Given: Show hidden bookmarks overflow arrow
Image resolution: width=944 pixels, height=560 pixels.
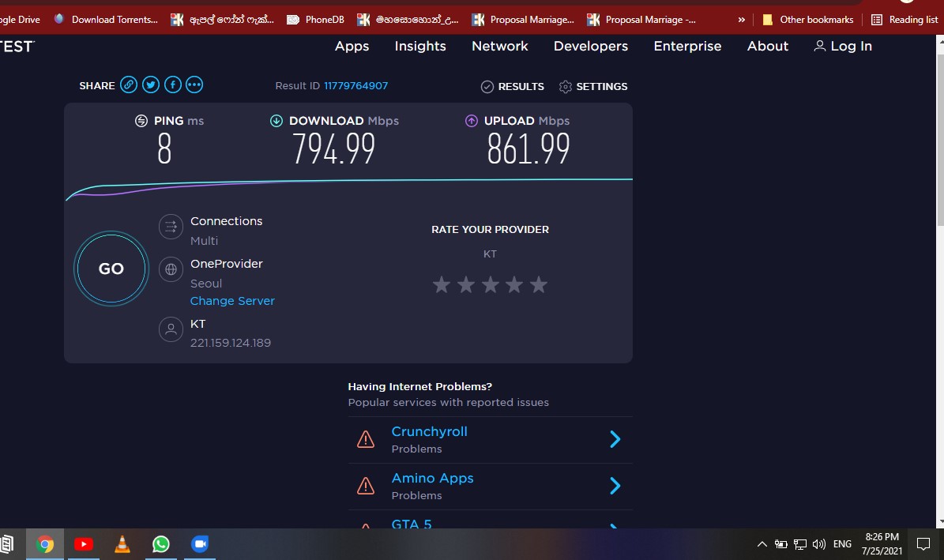Looking at the screenshot, I should tap(741, 20).
